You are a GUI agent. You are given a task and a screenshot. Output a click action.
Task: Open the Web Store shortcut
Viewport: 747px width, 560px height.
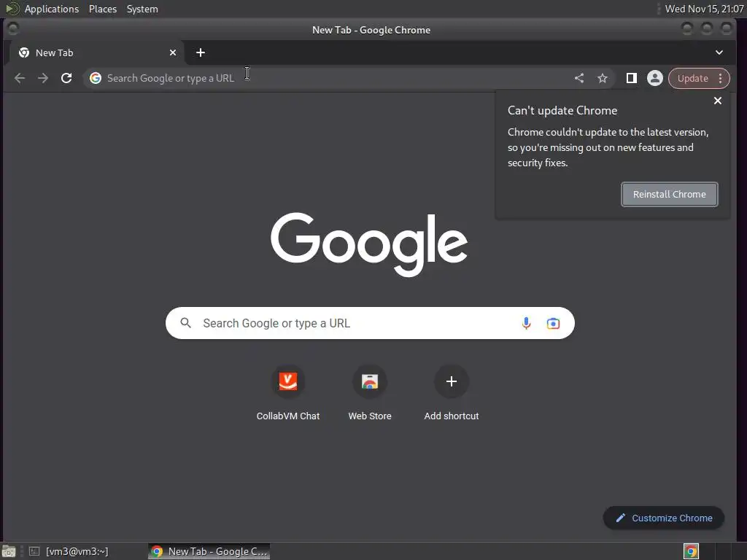point(370,393)
